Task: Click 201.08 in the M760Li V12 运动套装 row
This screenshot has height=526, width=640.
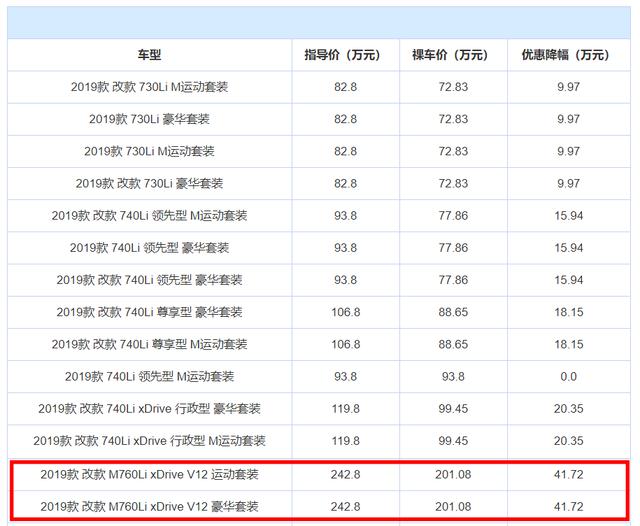Action: [453, 475]
